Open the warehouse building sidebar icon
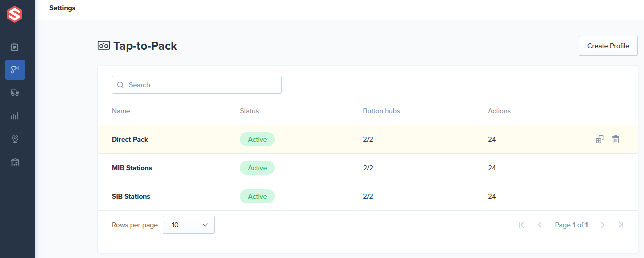The width and height of the screenshot is (644, 258). 15,162
